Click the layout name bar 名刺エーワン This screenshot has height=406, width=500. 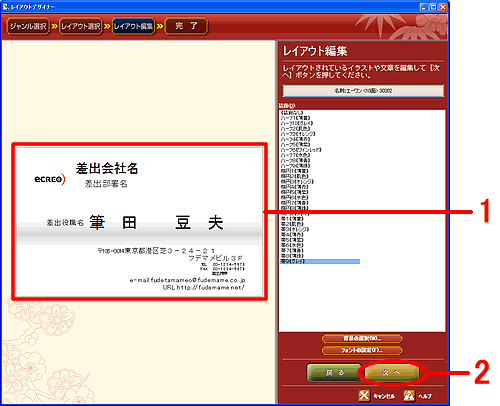tap(363, 91)
